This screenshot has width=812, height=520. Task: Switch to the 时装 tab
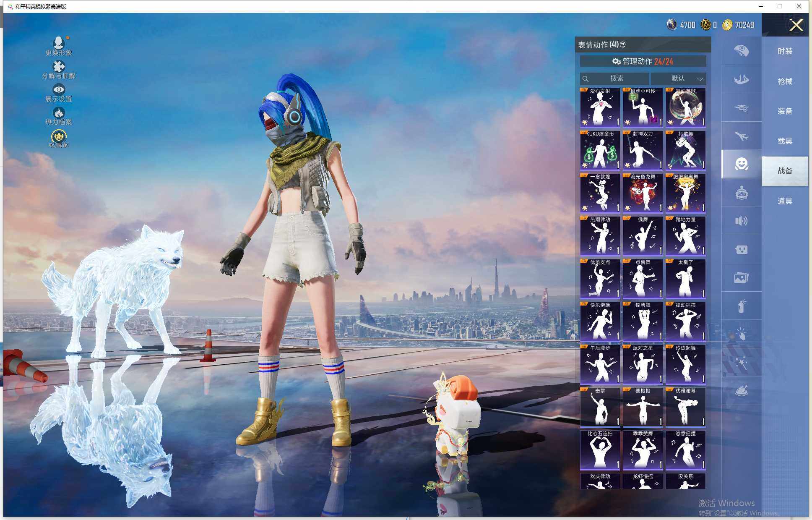click(x=785, y=51)
